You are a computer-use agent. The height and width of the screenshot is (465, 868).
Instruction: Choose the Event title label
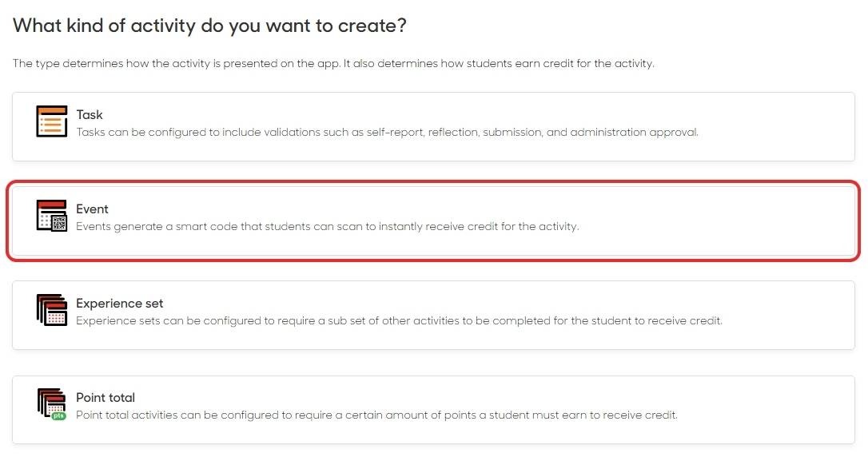coord(92,209)
